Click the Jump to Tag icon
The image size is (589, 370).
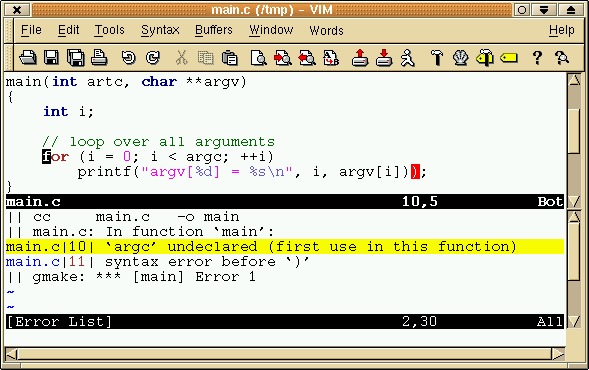click(x=509, y=58)
